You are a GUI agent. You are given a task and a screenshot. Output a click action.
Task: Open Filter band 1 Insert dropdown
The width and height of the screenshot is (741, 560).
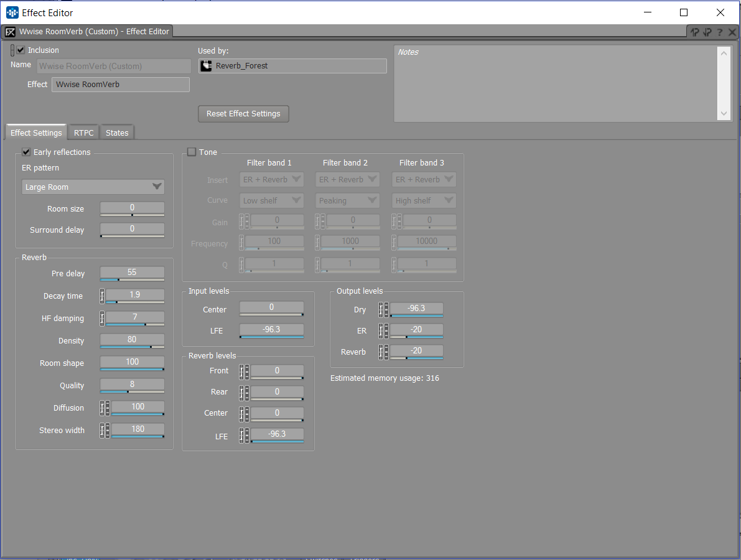coord(271,180)
